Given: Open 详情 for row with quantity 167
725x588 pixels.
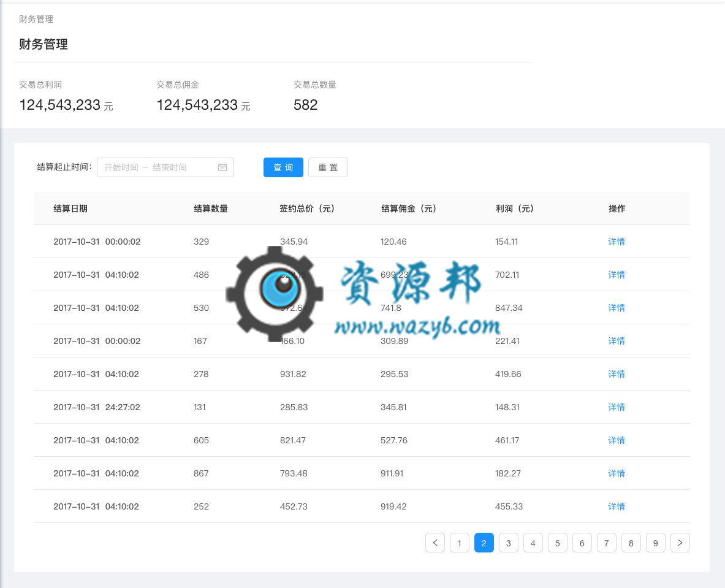Looking at the screenshot, I should 617,341.
